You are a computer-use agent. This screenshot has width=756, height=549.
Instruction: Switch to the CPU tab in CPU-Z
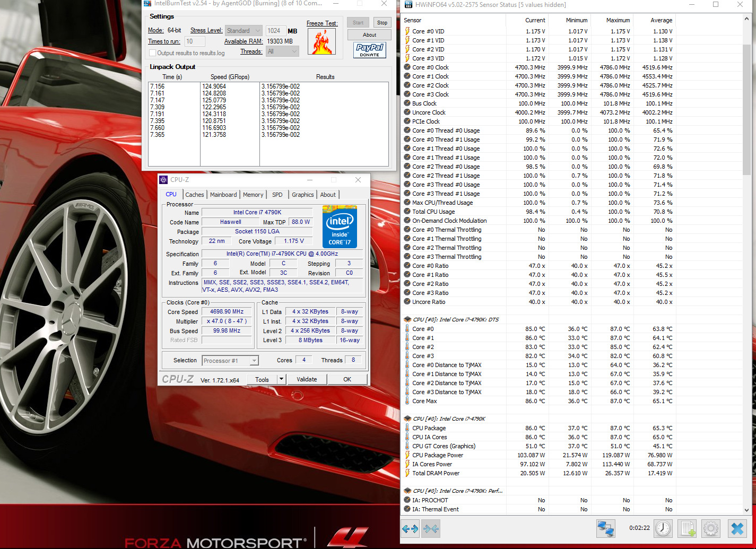(171, 195)
